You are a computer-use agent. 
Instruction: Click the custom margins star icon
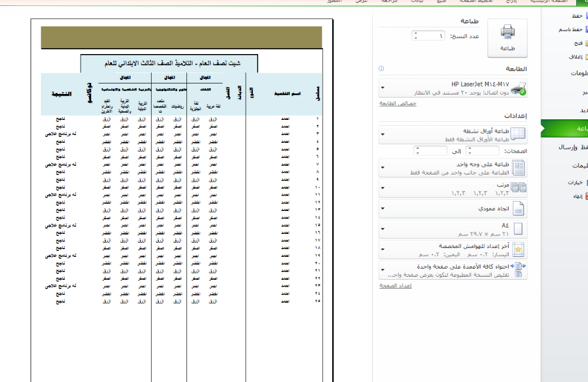pyautogui.click(x=518, y=249)
